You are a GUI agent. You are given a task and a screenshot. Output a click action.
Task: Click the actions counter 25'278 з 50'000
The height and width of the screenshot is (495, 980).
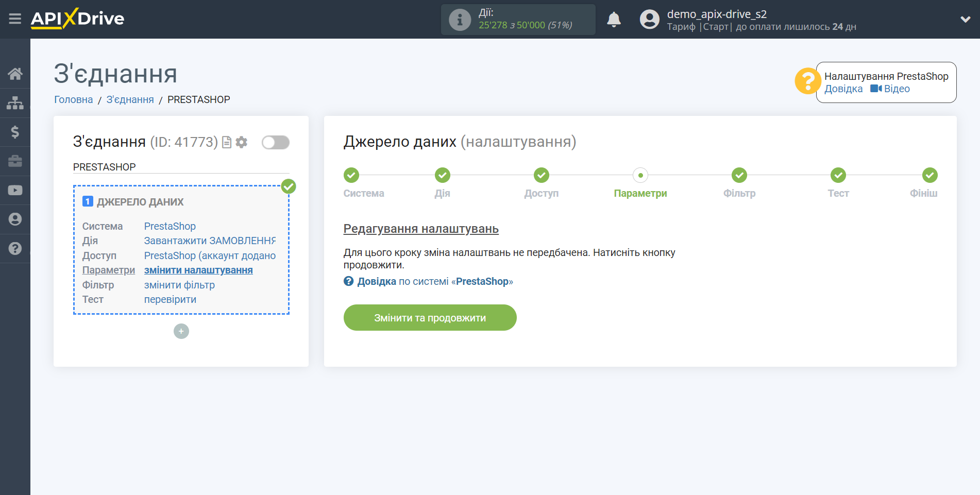(x=525, y=25)
